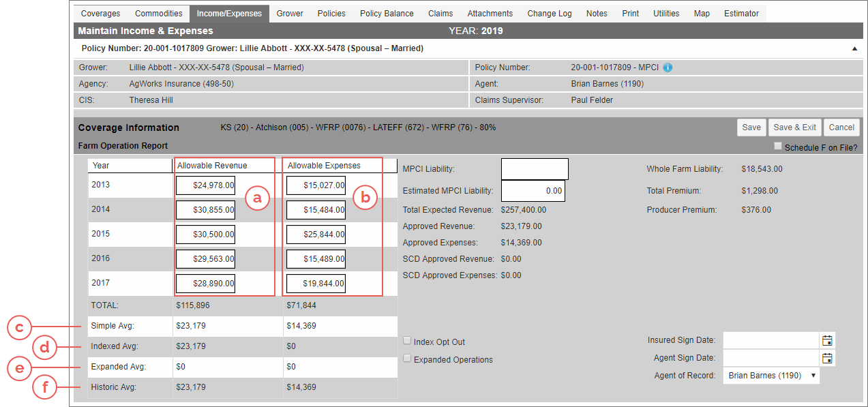Image resolution: width=868 pixels, height=407 pixels.
Task: Open the Agent of Record dropdown
Action: (770, 376)
